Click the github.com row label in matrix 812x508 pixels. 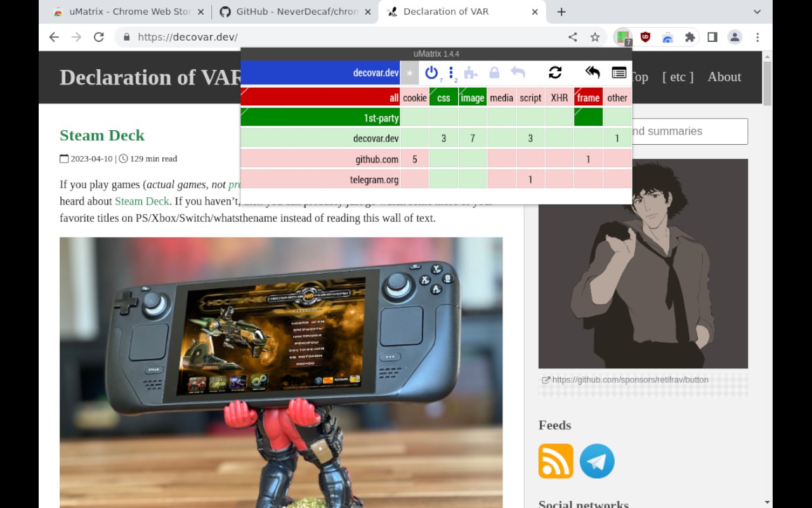[320, 159]
